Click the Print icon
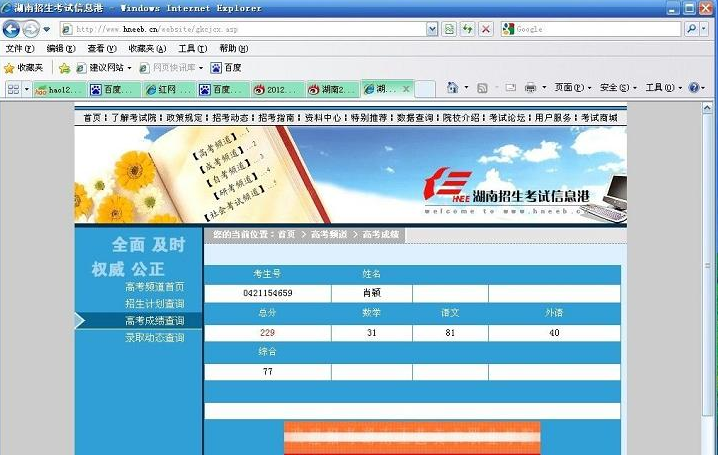Viewport: 718px width, 455px height. pyautogui.click(x=530, y=87)
